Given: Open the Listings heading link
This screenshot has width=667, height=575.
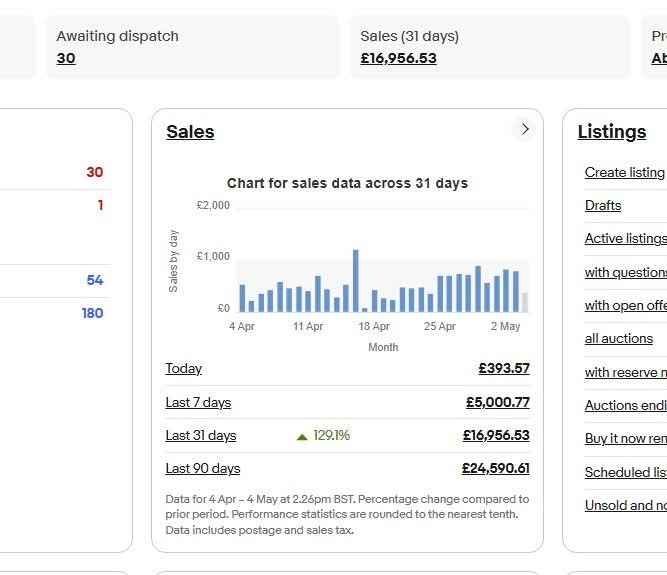Looking at the screenshot, I should point(612,132).
